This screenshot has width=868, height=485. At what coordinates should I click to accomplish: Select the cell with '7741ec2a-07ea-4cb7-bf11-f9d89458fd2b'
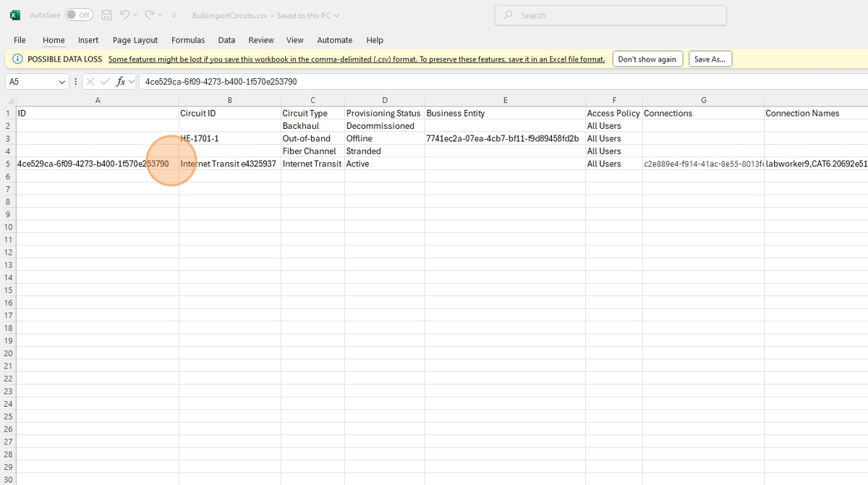click(x=505, y=138)
